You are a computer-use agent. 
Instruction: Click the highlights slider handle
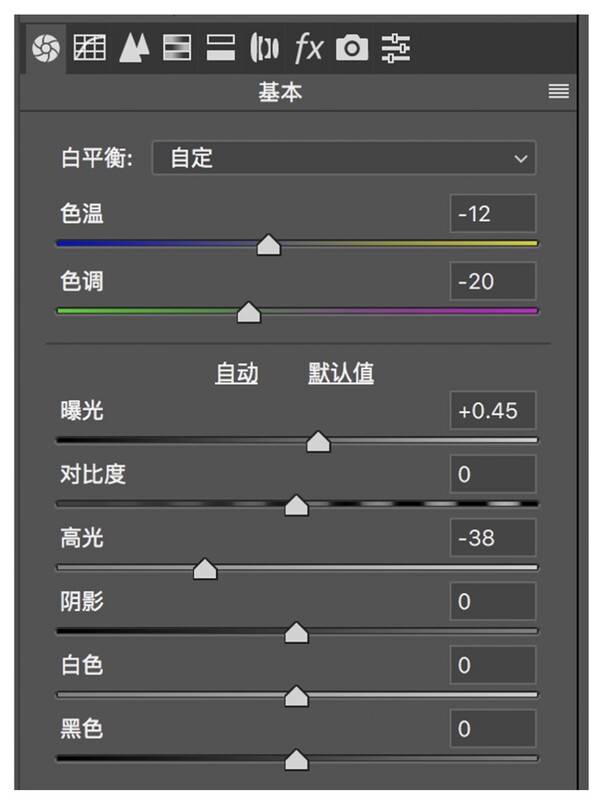(205, 569)
